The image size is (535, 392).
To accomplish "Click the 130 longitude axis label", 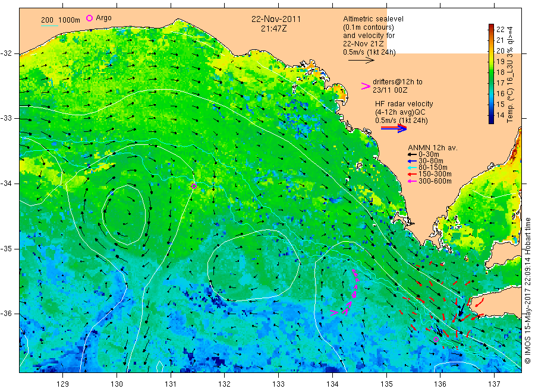I will click(117, 384).
